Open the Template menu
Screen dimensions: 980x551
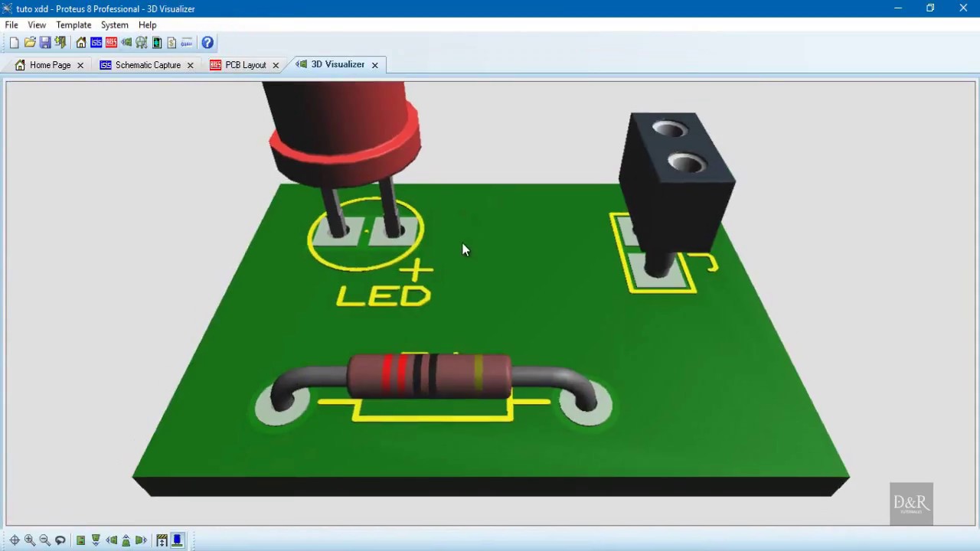73,25
